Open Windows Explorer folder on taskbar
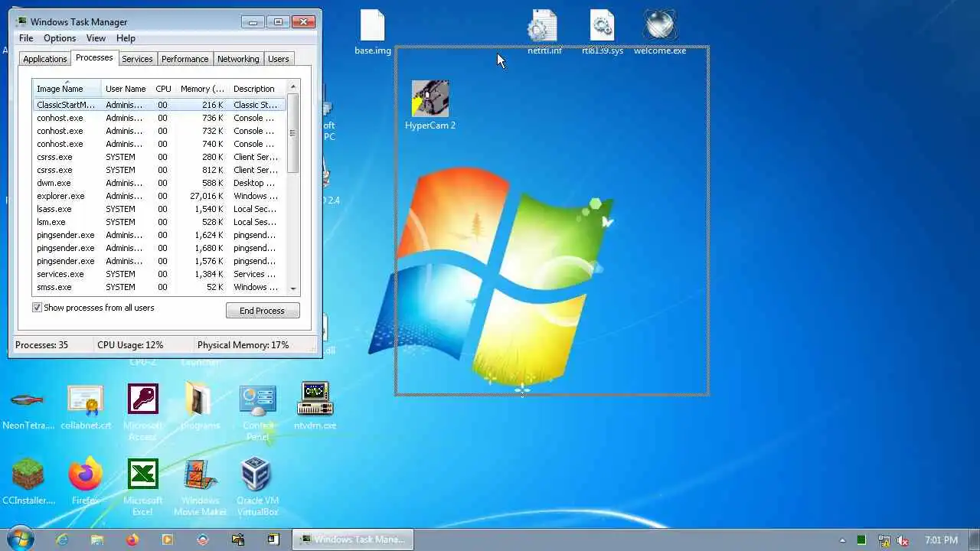This screenshot has height=551, width=980. point(97,540)
